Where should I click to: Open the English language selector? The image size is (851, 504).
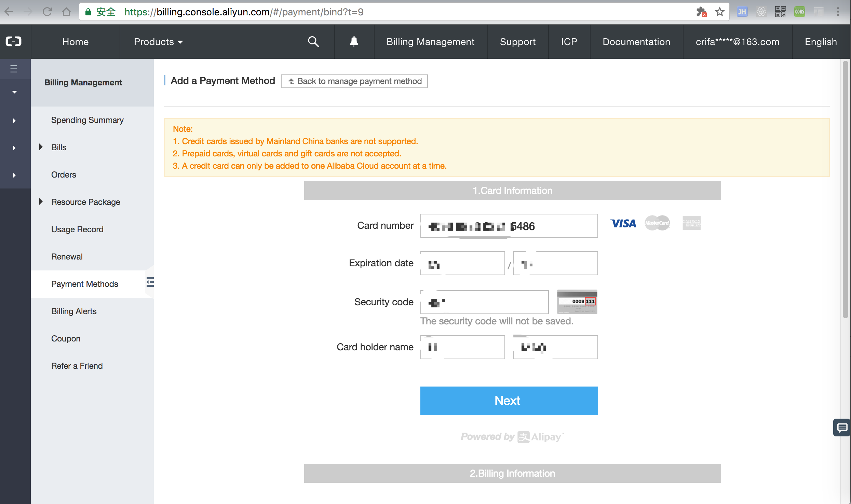tap(821, 42)
